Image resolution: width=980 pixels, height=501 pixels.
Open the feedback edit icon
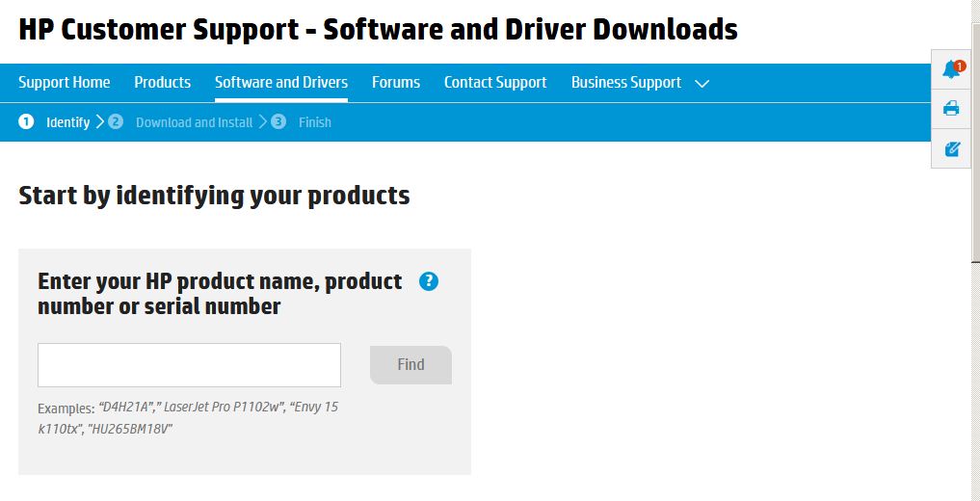coord(952,149)
